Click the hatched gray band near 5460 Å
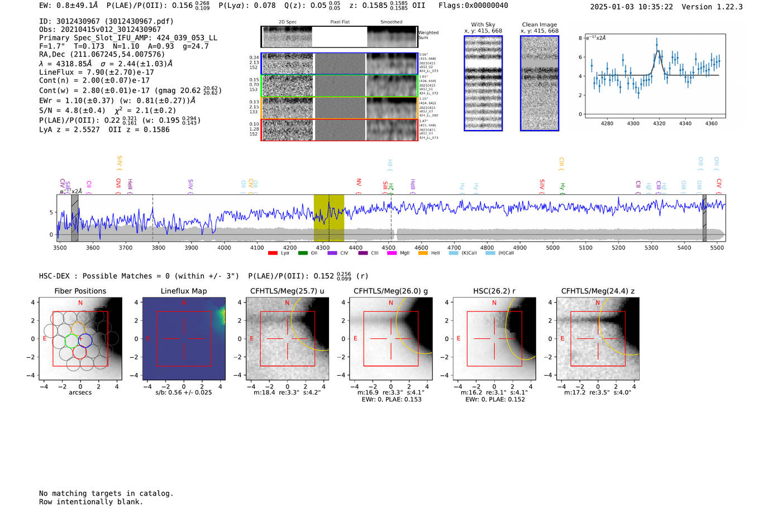 pyautogui.click(x=704, y=218)
